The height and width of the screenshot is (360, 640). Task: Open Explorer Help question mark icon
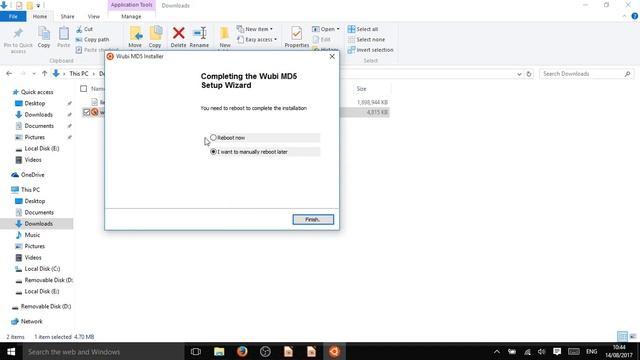pyautogui.click(x=635, y=16)
